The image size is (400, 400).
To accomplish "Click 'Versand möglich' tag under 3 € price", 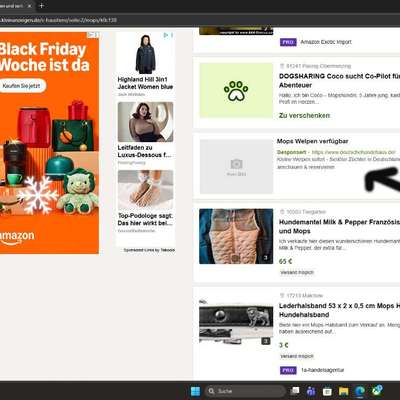I will (x=297, y=356).
